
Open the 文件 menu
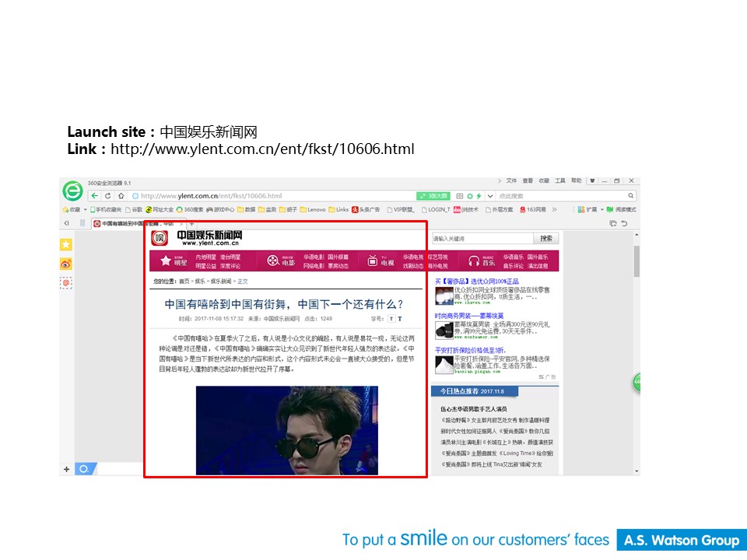click(x=511, y=180)
